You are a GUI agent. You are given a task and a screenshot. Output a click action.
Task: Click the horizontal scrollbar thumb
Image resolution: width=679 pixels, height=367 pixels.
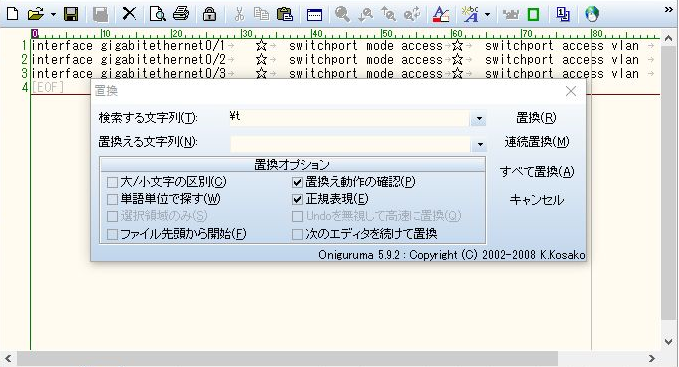point(287,358)
